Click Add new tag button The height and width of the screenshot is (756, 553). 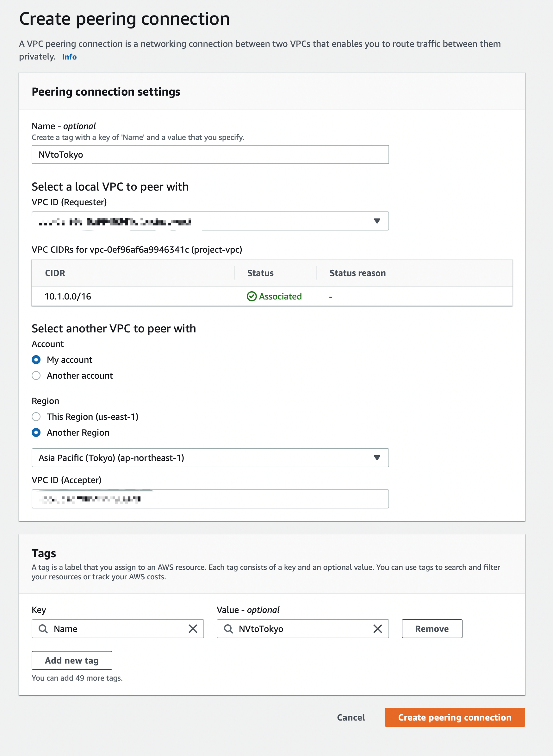coord(71,660)
